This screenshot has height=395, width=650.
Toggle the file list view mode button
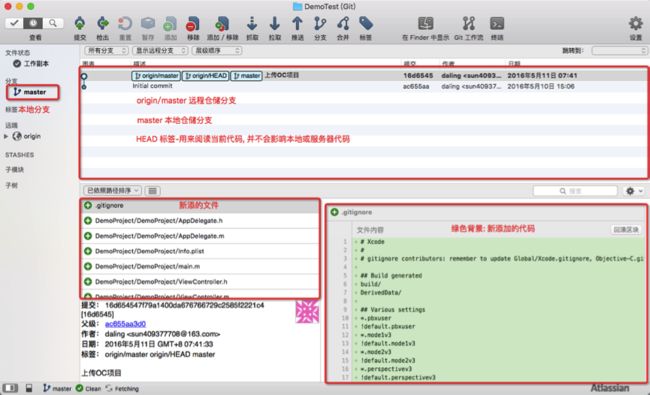tap(153, 191)
